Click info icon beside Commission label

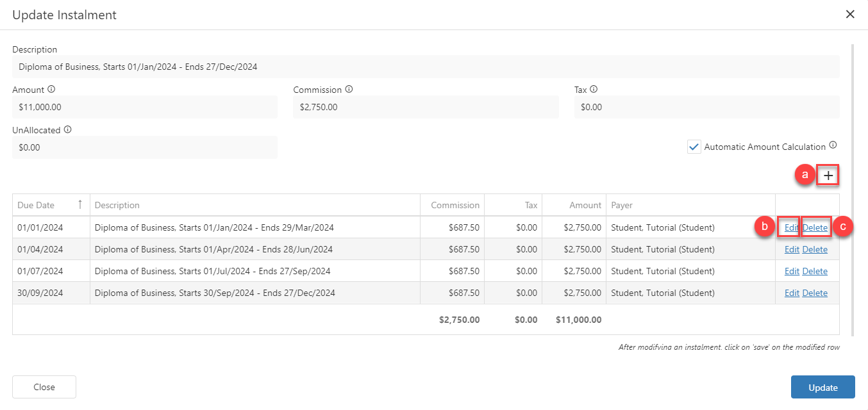(349, 90)
